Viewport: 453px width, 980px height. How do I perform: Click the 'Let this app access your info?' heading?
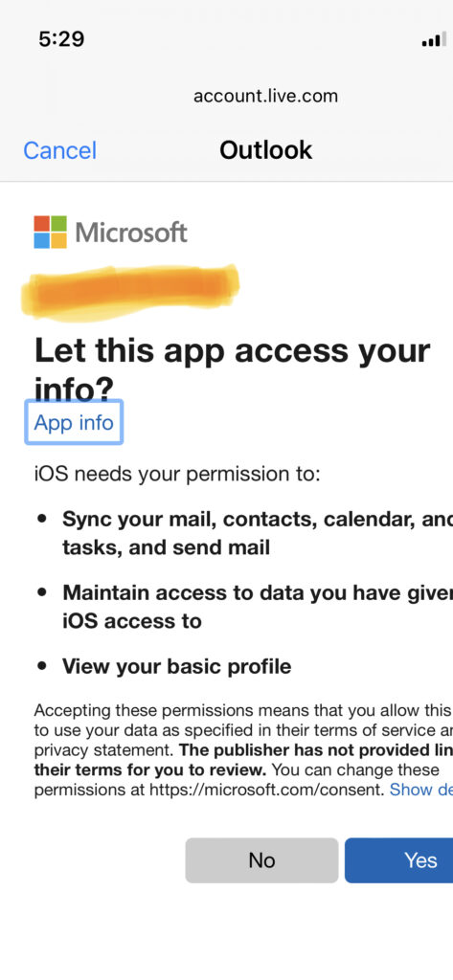click(232, 370)
